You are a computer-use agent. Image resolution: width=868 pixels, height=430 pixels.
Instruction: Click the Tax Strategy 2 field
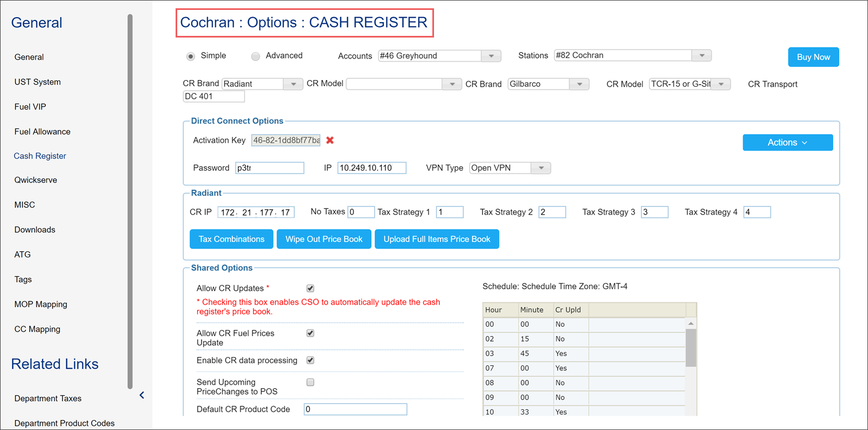552,212
